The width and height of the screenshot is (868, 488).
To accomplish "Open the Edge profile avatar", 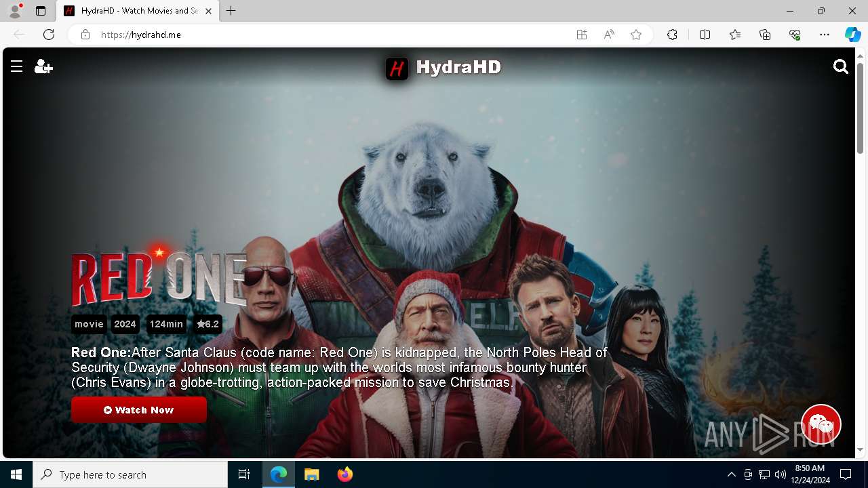I will (x=15, y=11).
